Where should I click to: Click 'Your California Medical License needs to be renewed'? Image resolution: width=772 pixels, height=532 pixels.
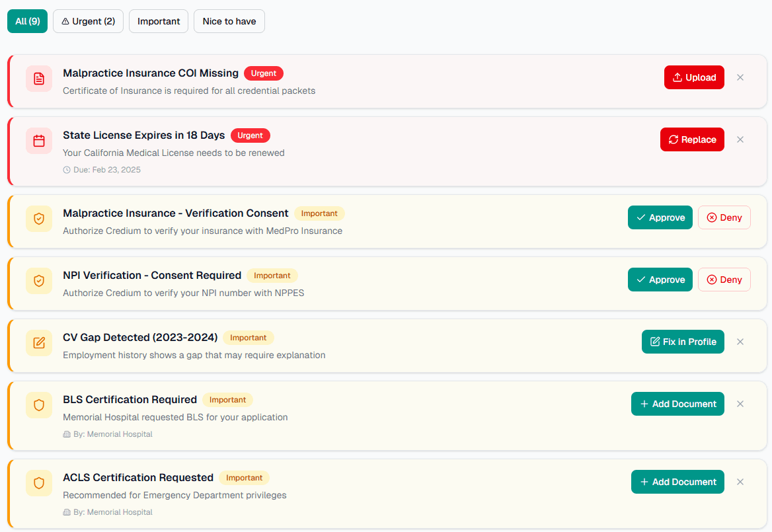pos(174,153)
